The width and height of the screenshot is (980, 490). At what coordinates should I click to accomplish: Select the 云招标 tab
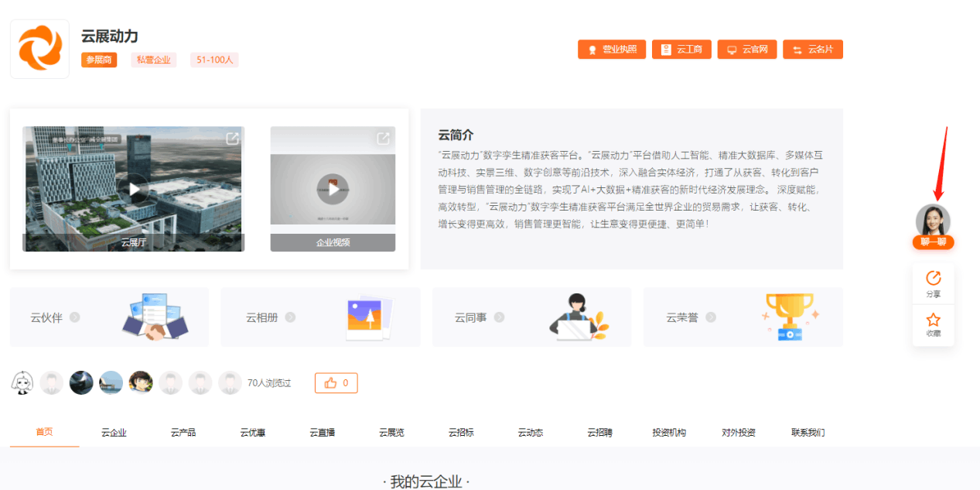tap(461, 433)
